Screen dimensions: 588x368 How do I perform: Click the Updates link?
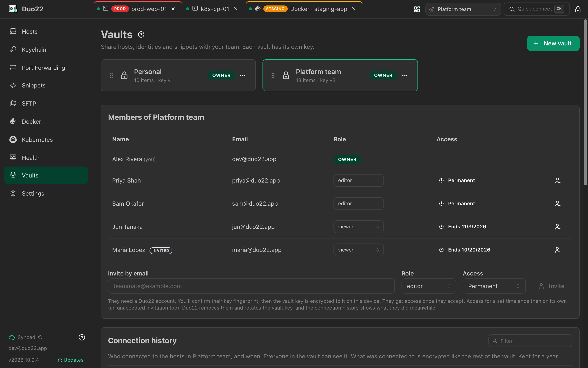(71, 360)
